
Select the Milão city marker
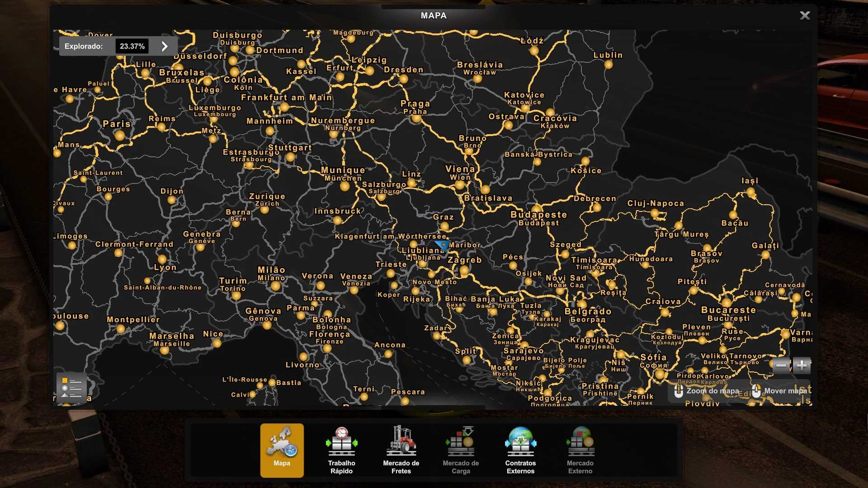click(x=276, y=286)
